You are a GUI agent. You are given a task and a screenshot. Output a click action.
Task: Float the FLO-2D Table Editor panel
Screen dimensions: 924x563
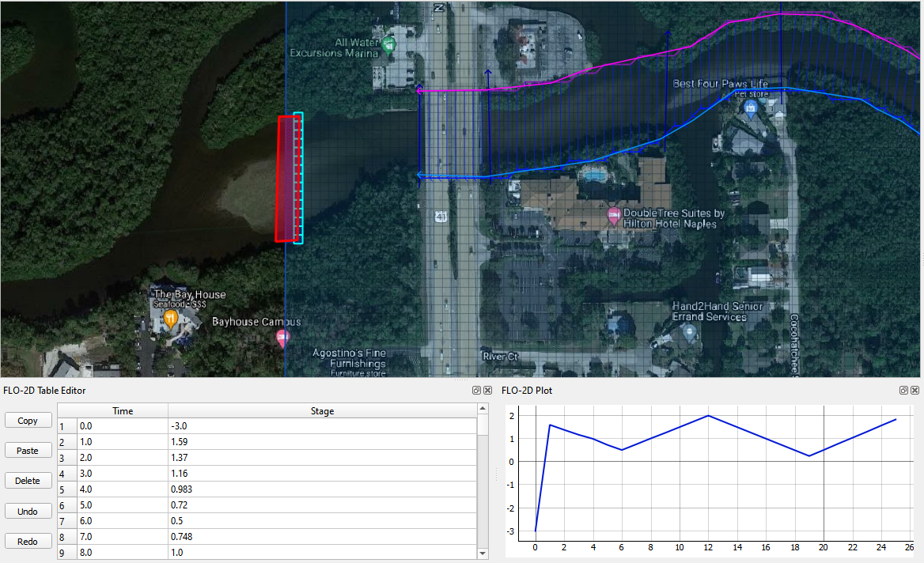(x=477, y=391)
